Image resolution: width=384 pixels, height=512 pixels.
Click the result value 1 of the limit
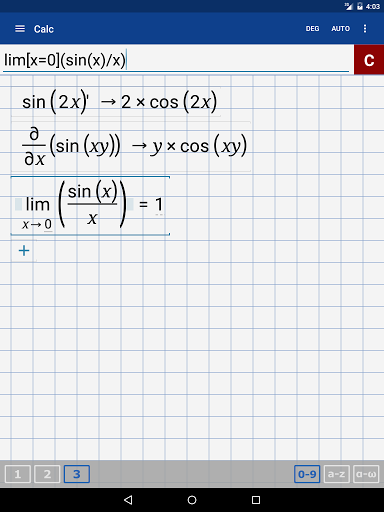coord(159,204)
